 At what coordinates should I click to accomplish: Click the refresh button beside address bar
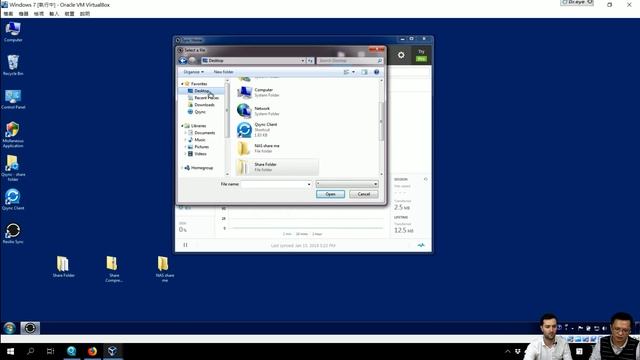(x=310, y=60)
